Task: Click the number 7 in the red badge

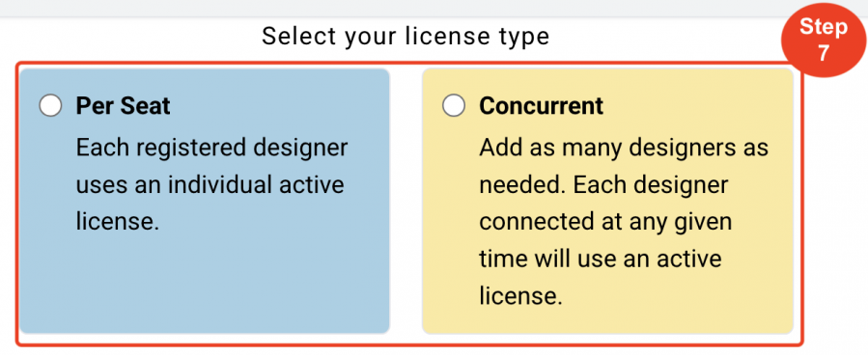Action: (x=824, y=54)
